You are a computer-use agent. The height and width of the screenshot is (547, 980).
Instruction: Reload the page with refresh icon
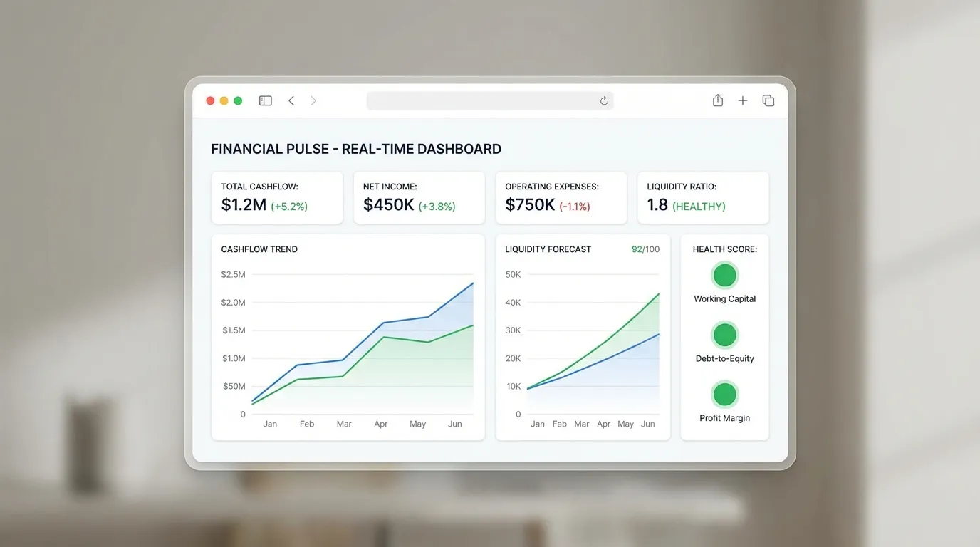pyautogui.click(x=604, y=101)
